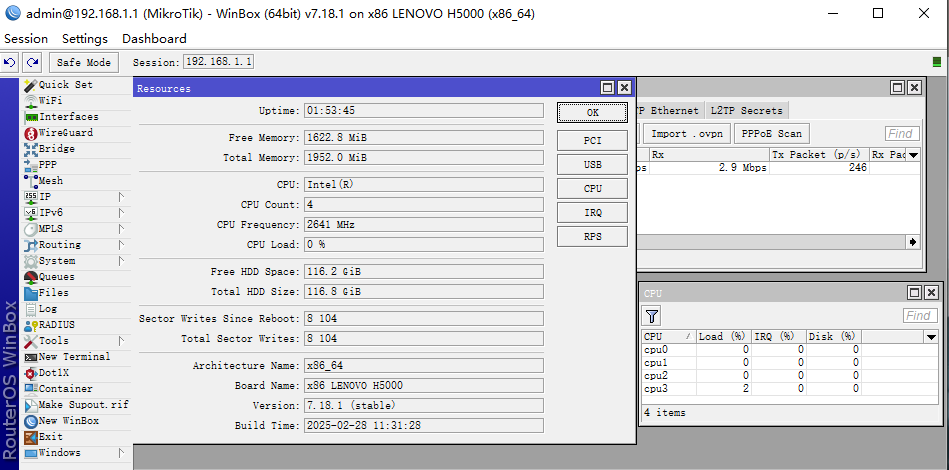Viewport: 949px width, 470px height.
Task: Click the Find field in CPU window
Action: [920, 316]
